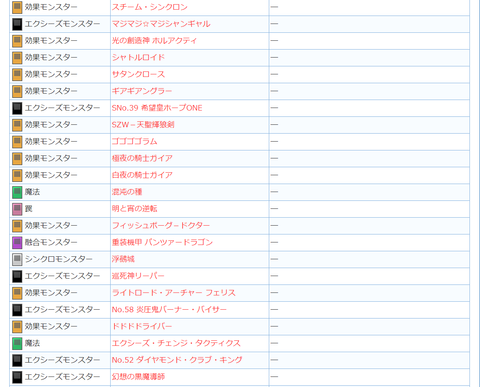Viewport: 480px width, 387px height.
Task: Click the orange icon in SZW－天聖輝狼剣 row
Action: click(x=17, y=125)
